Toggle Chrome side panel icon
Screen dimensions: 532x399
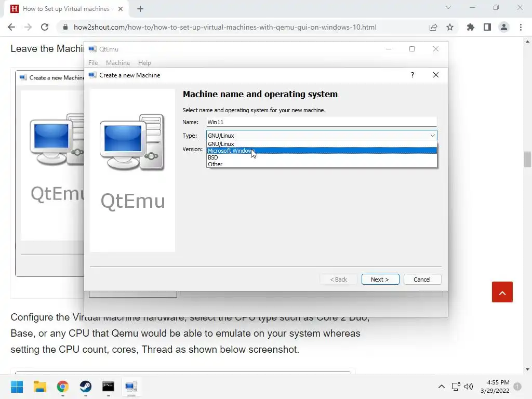coord(487,27)
